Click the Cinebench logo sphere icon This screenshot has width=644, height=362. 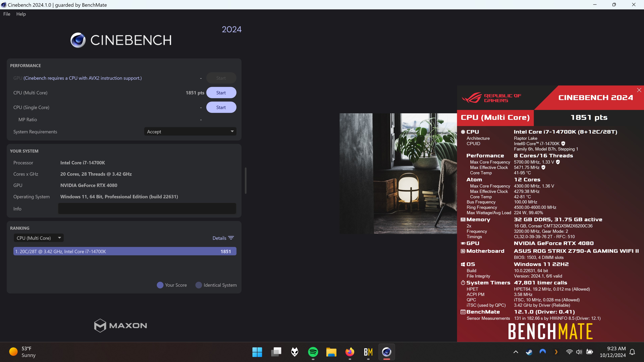78,40
